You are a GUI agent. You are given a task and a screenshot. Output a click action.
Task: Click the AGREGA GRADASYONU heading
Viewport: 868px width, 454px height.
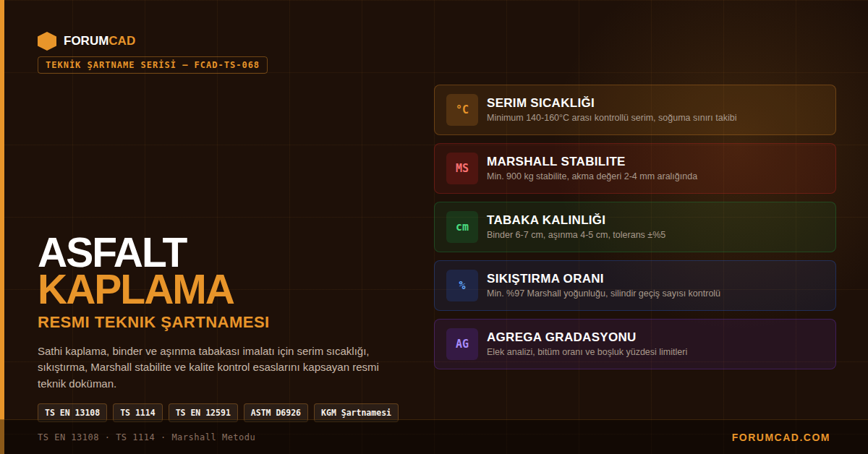[x=561, y=337]
